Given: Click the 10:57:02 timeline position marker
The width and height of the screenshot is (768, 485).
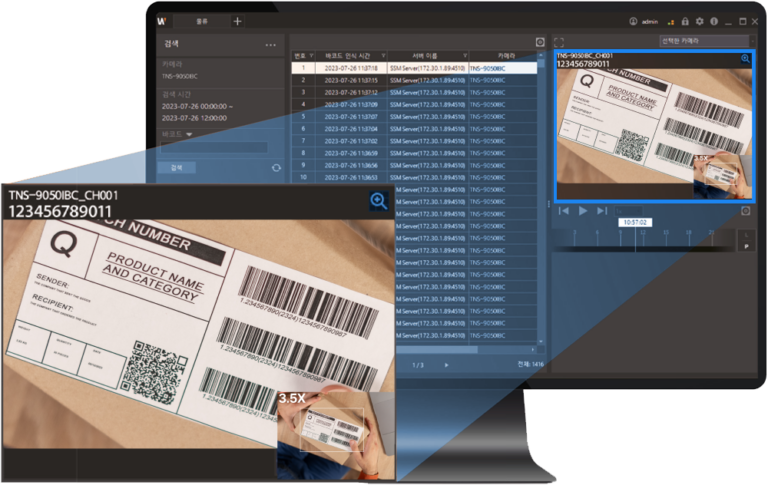Looking at the screenshot, I should tap(635, 222).
